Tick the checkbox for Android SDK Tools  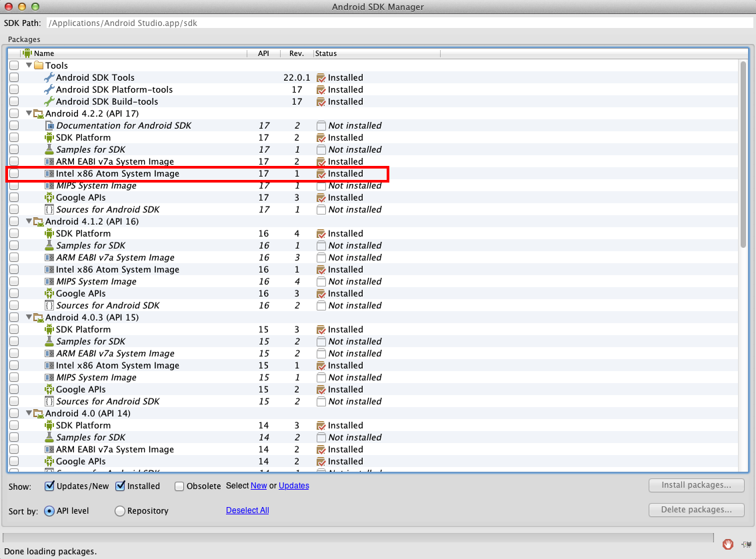tap(14, 77)
